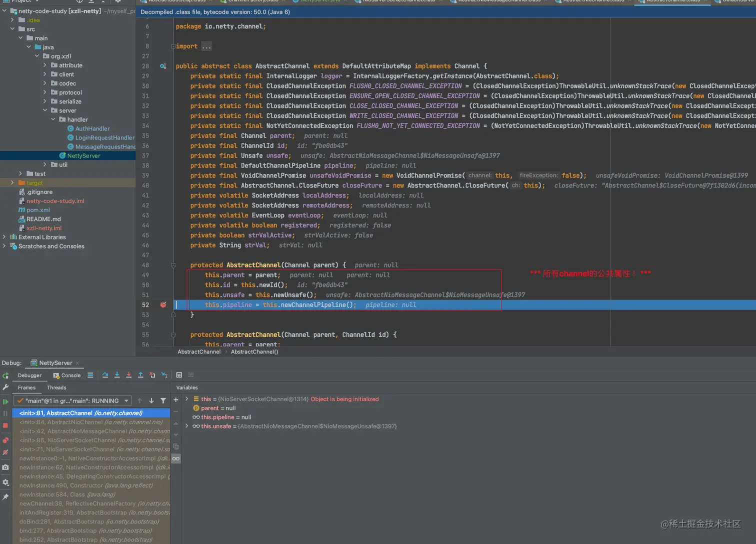Open thread selector dropdown showing main RUNNING
Viewport: 756px width, 544px height.
pos(72,401)
